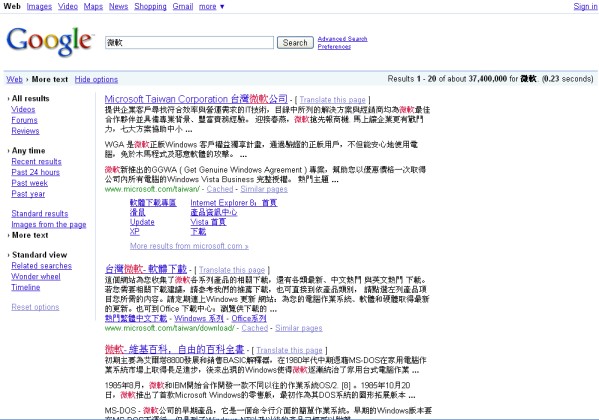Open the XP sitelink
The image size is (599, 420).
coord(134,232)
